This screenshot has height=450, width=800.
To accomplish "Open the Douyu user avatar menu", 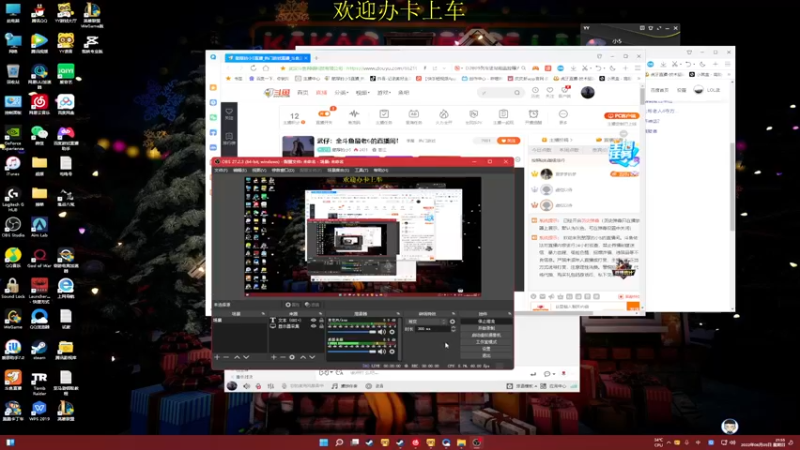I will pyautogui.click(x=588, y=92).
